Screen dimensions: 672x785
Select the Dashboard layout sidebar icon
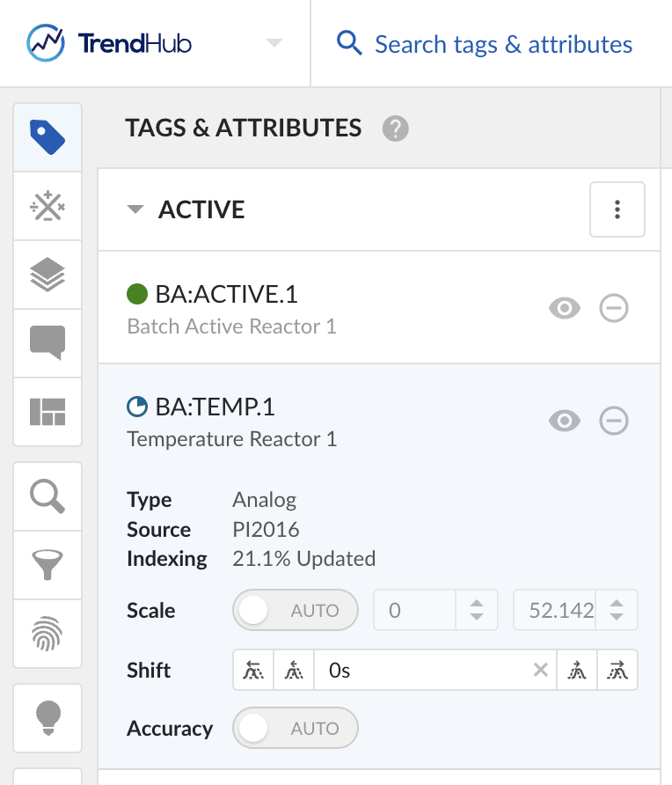click(47, 412)
